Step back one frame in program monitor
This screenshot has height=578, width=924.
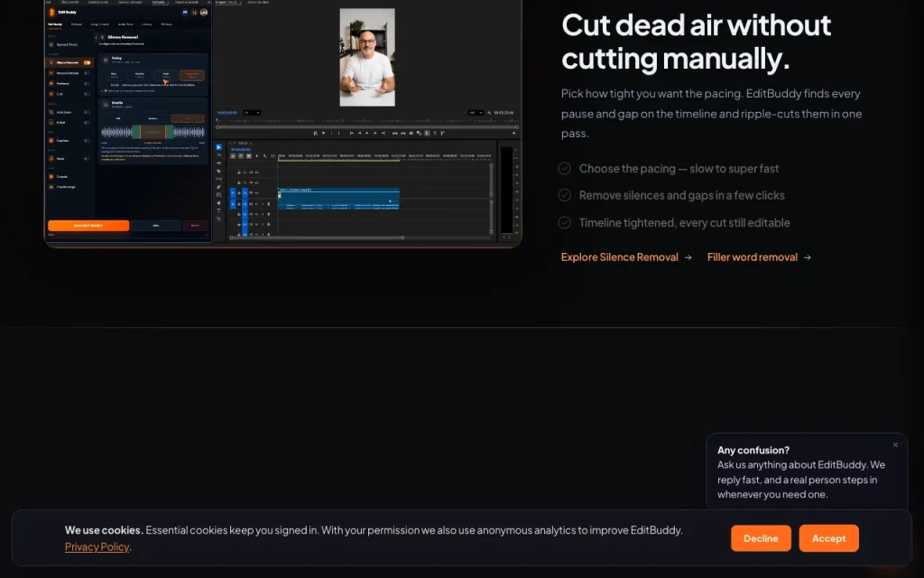tap(359, 134)
